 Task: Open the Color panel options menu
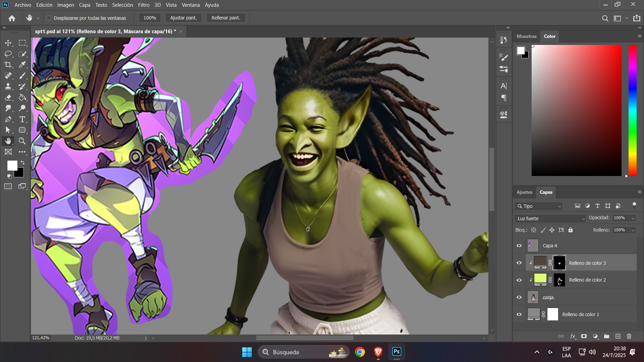point(639,36)
